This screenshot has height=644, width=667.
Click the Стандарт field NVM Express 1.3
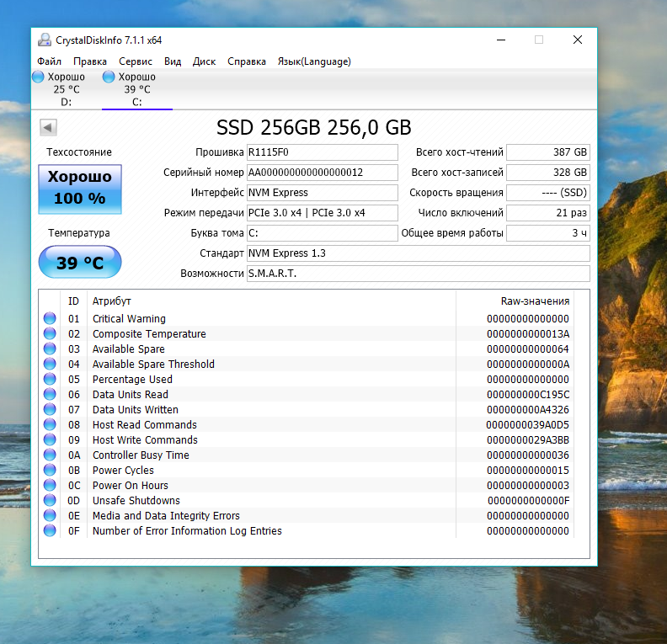coord(419,253)
